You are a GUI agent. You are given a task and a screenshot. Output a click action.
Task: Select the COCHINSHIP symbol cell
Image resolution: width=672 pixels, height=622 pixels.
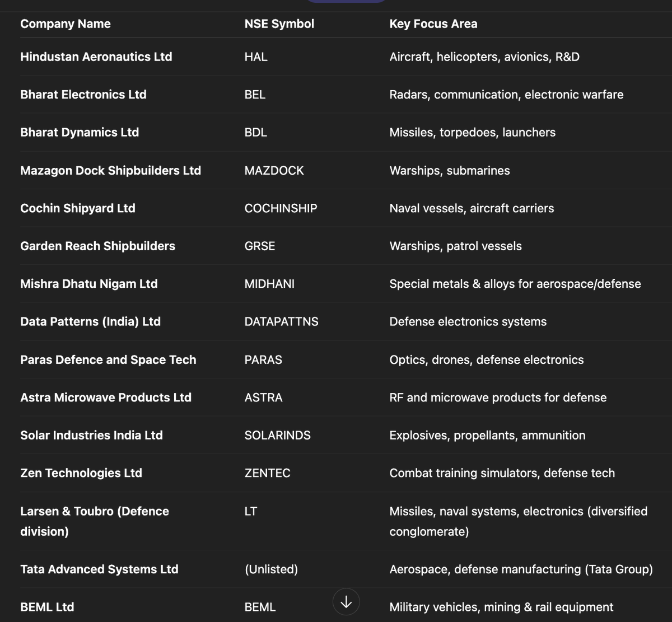(281, 208)
